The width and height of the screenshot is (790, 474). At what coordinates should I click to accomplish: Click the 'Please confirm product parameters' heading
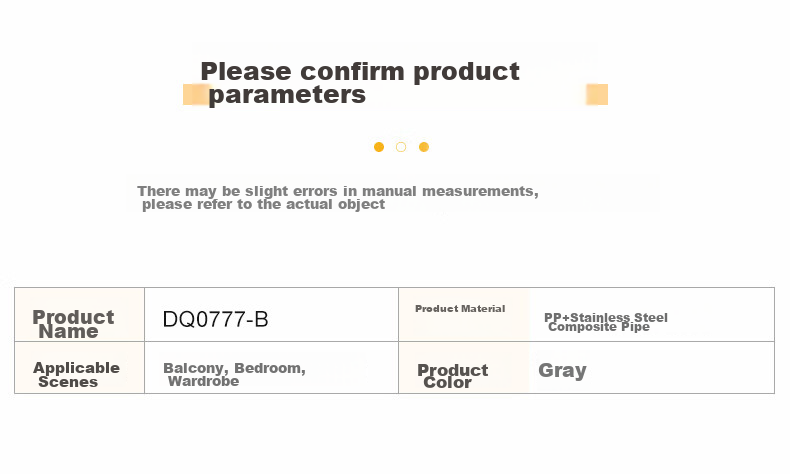pos(360,83)
